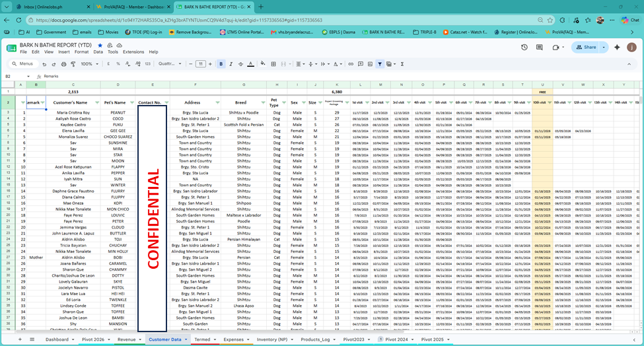
Task: Open horizontal align dropdown
Action: (x=301, y=64)
